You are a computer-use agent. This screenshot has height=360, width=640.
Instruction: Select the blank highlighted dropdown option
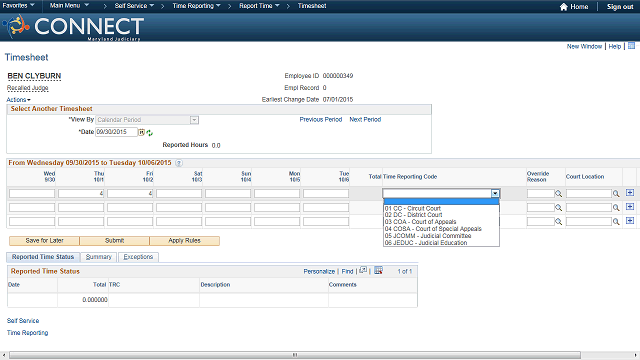coord(441,201)
